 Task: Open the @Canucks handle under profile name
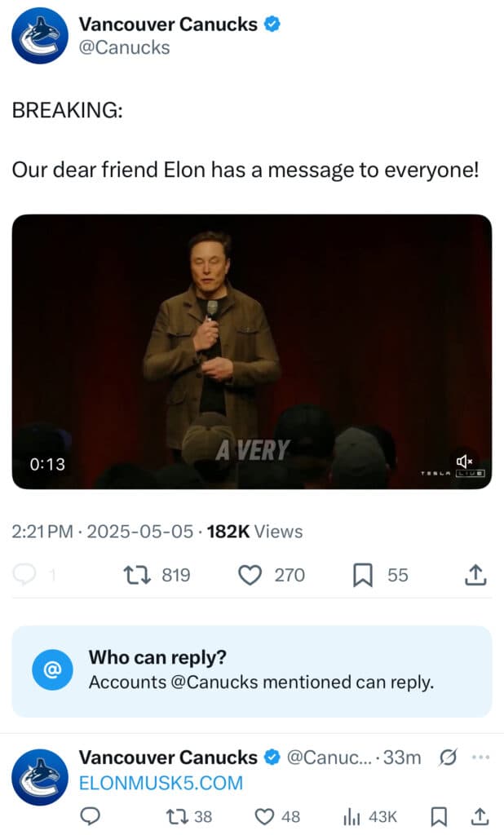click(124, 47)
